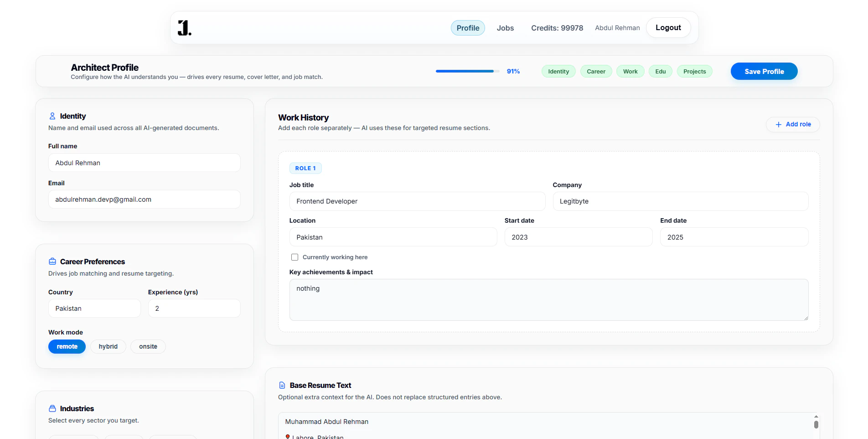Open the Profile tab
This screenshot has height=439, width=868.
click(468, 28)
